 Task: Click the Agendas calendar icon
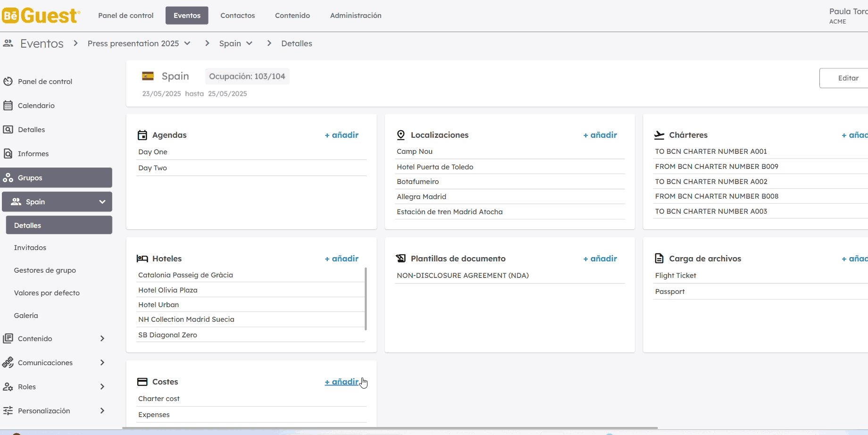[x=142, y=135]
